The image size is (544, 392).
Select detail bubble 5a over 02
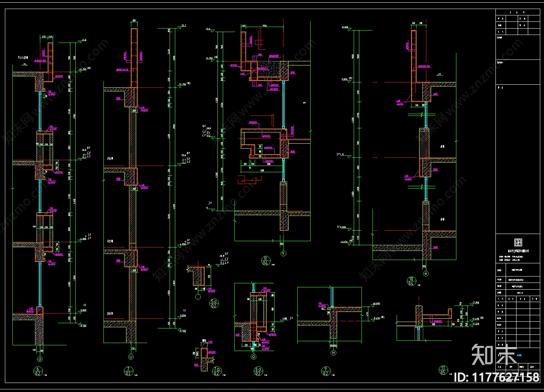point(214,303)
